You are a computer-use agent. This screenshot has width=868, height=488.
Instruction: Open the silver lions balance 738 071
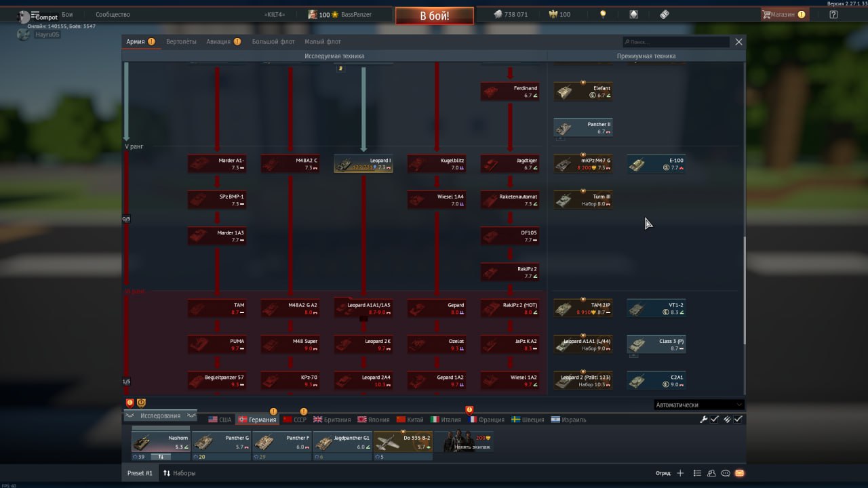pos(510,14)
